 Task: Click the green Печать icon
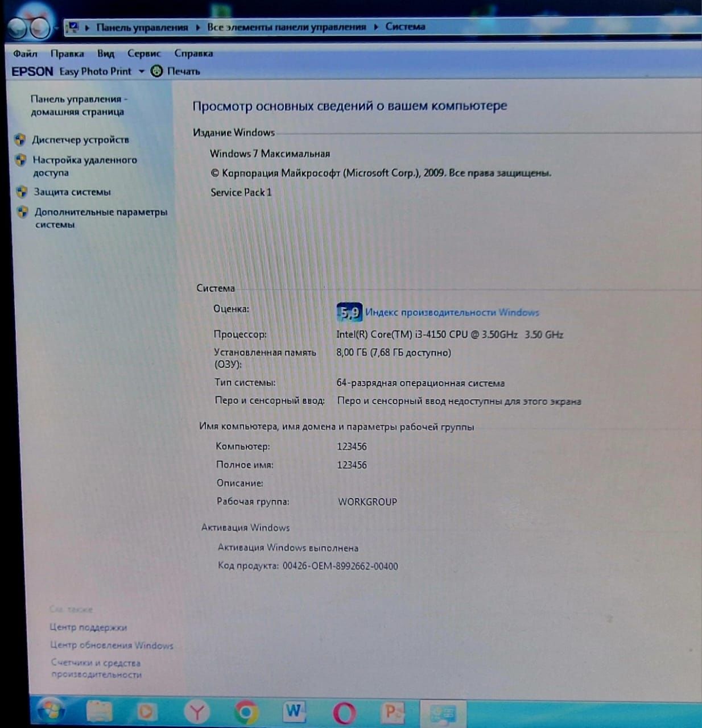coord(156,72)
